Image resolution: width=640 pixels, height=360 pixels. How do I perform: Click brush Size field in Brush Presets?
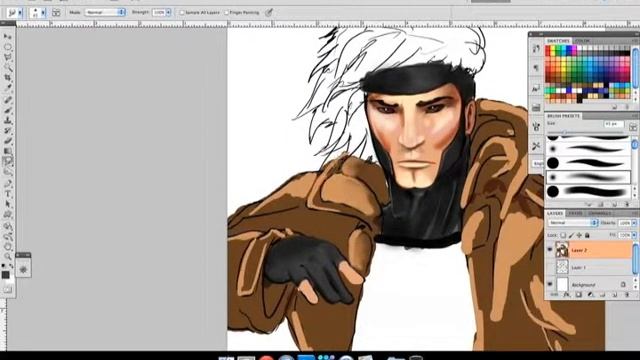pyautogui.click(x=613, y=124)
